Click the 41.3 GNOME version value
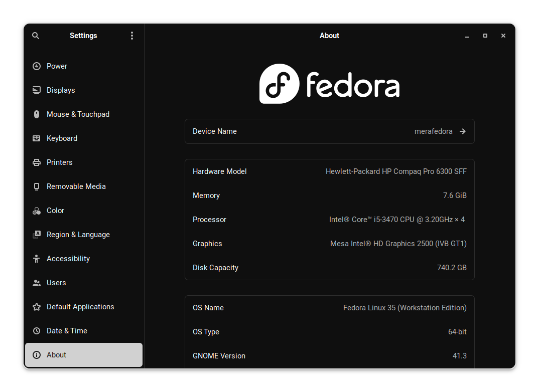 (460, 356)
